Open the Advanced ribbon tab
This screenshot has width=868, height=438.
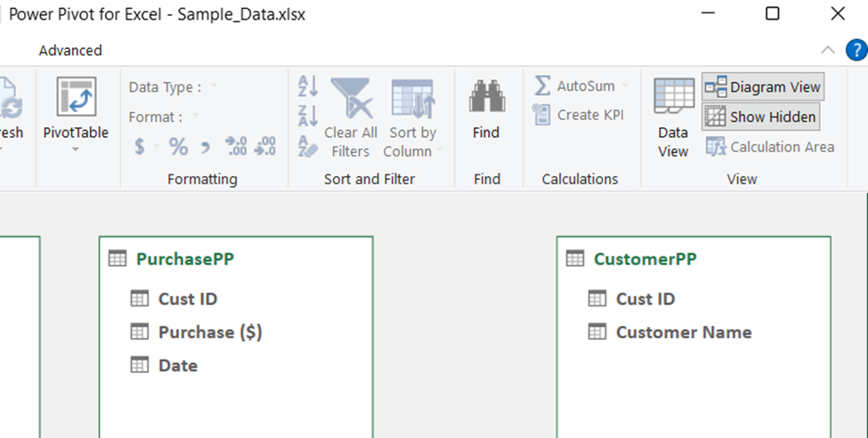tap(70, 51)
